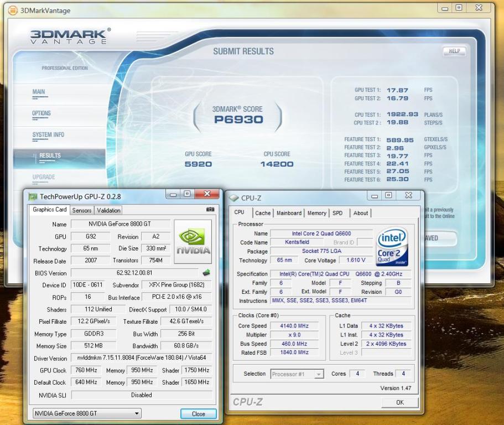Click the Core Voltage 1.610 V value

(x=356, y=260)
